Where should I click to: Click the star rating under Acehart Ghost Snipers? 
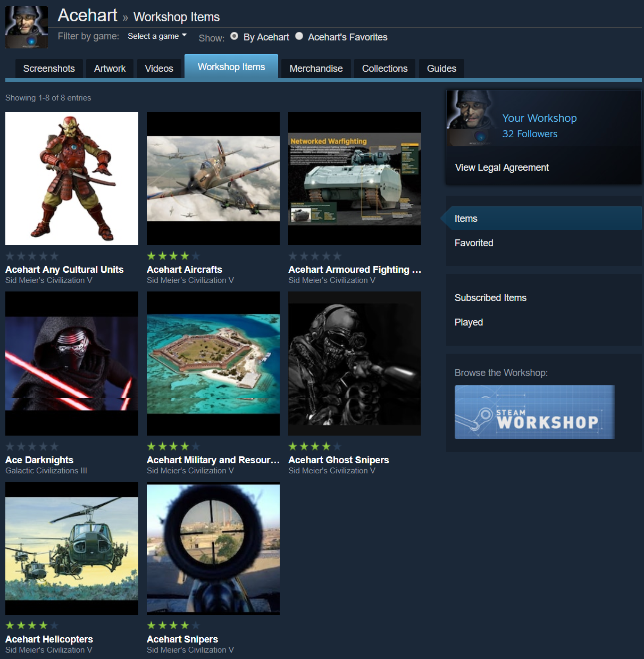315,446
